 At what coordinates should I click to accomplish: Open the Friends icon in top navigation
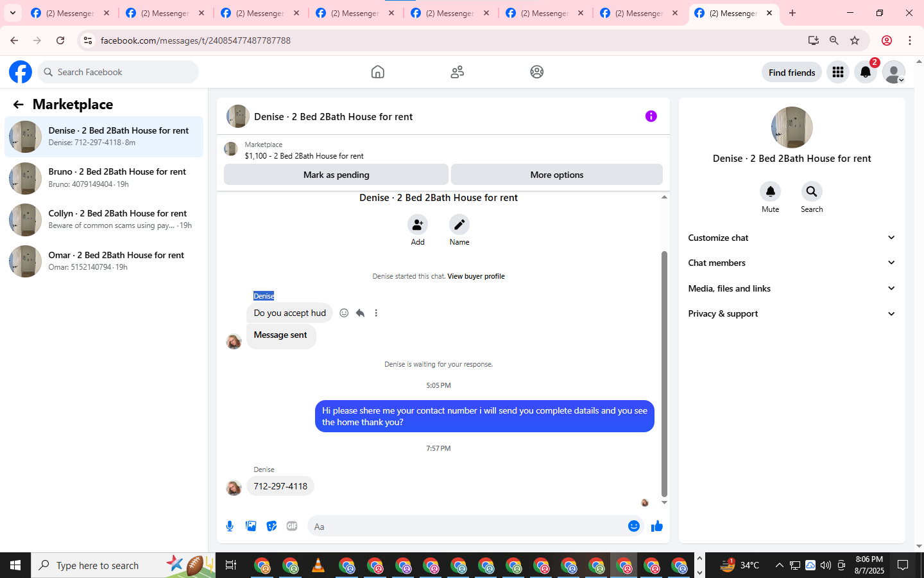pyautogui.click(x=458, y=72)
